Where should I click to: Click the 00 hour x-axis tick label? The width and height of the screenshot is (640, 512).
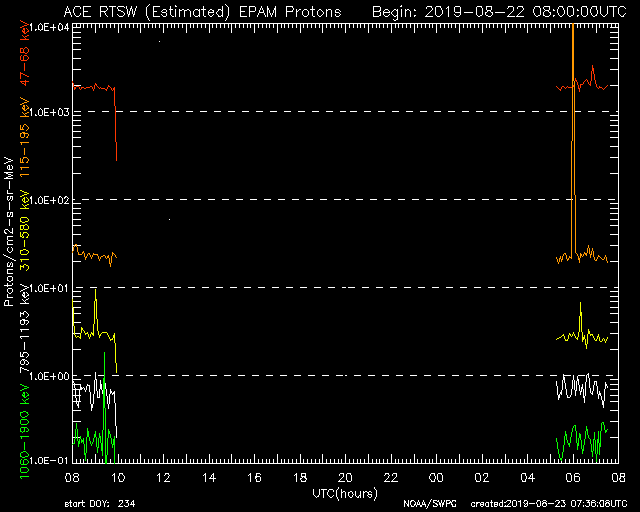click(x=436, y=479)
